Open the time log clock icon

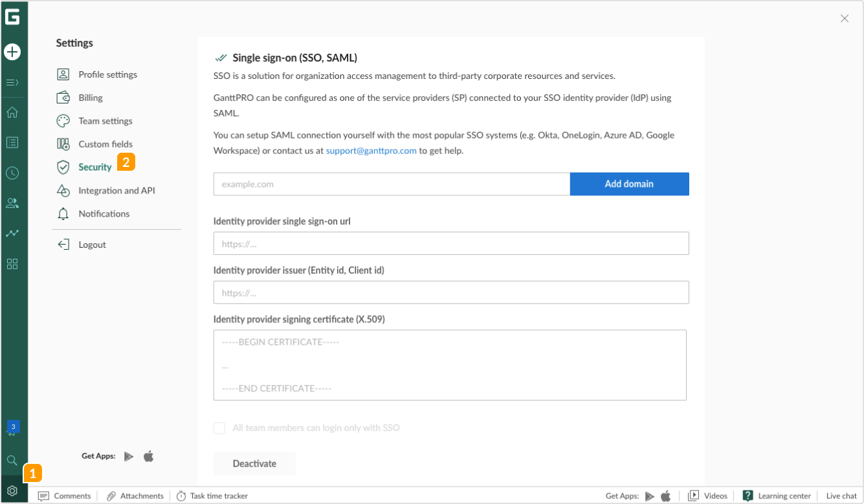(12, 173)
